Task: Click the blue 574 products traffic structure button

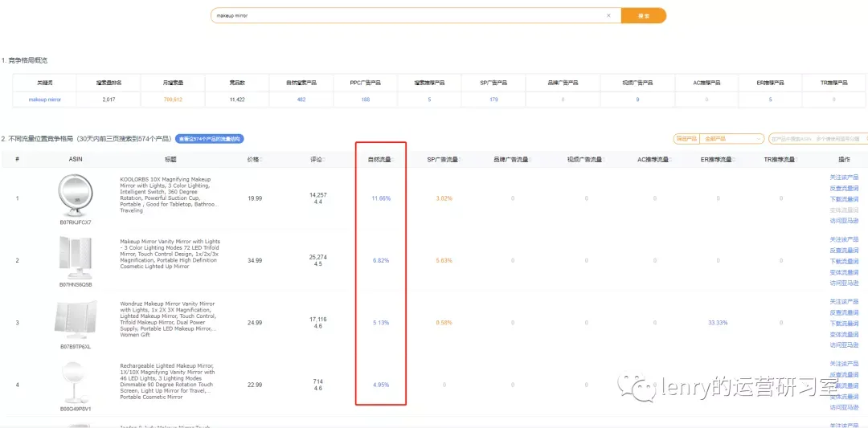Action: 209,139
